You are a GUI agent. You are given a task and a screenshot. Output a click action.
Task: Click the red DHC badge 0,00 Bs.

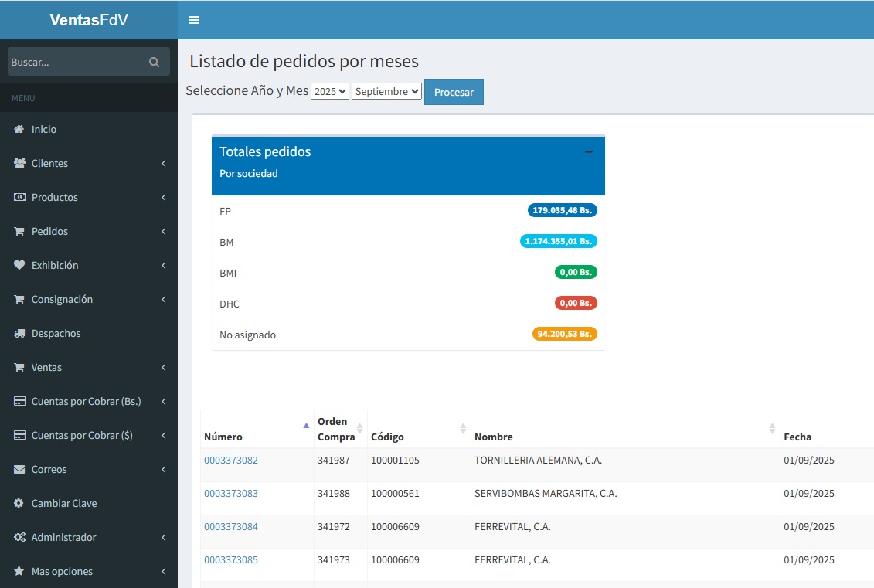576,303
